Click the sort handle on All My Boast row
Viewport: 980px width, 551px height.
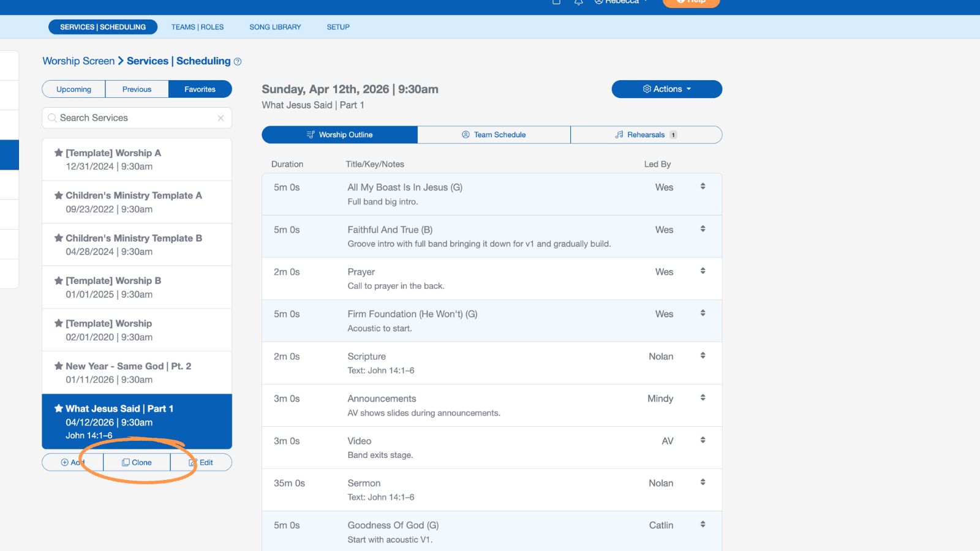703,186
